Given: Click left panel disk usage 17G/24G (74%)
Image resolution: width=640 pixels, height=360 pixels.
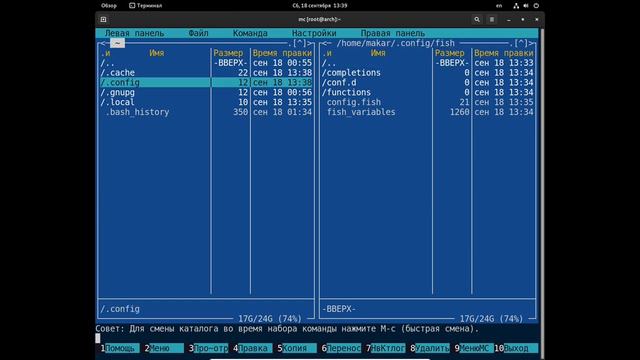Looking at the screenshot, I should (270, 318).
